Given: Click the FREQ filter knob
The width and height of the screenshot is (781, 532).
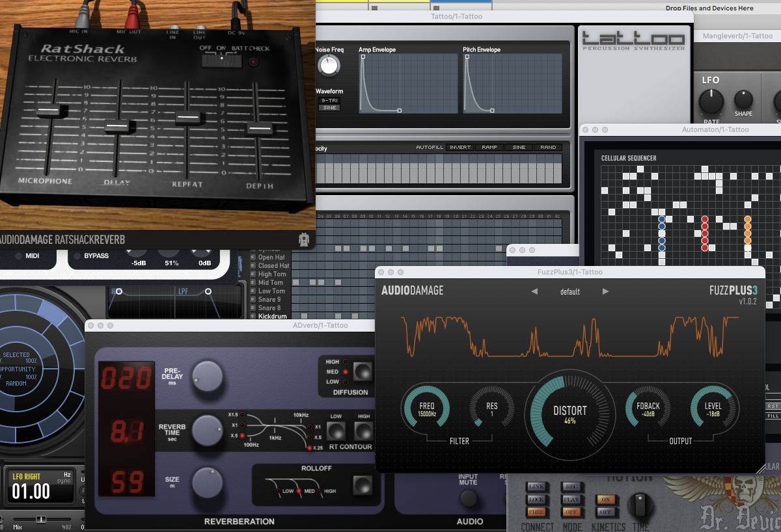Looking at the screenshot, I should 426,410.
